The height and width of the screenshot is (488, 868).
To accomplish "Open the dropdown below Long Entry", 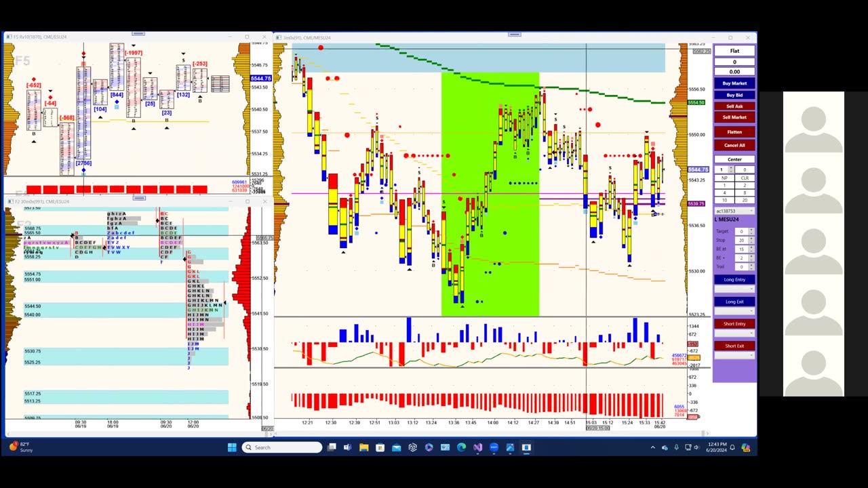I will tap(734, 289).
